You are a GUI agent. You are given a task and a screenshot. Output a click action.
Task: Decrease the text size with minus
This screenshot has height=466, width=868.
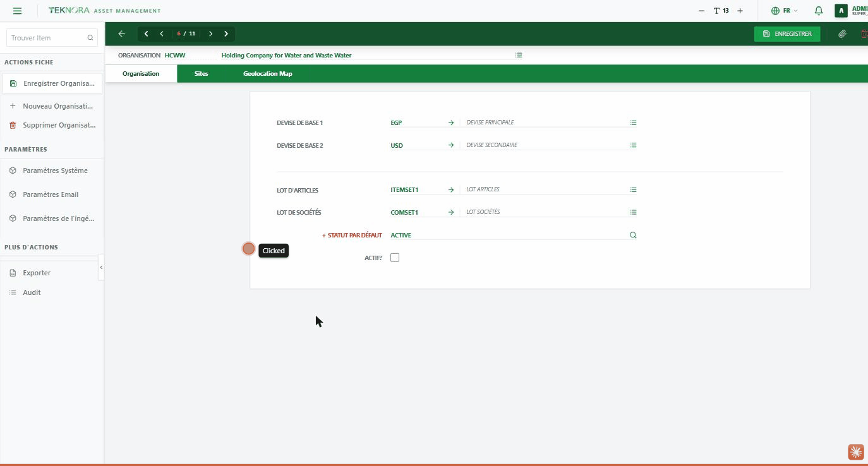click(x=701, y=11)
